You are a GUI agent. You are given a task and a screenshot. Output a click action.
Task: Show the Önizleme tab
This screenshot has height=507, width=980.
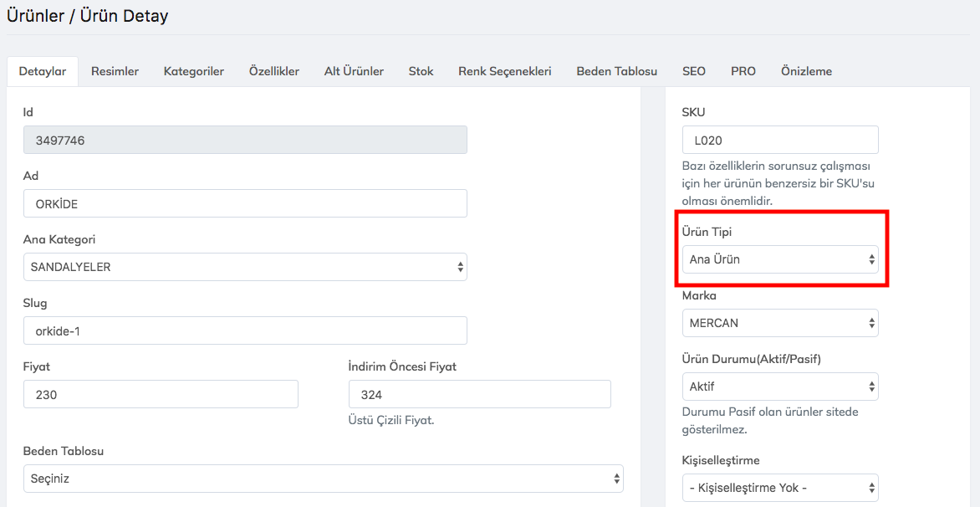click(x=806, y=71)
